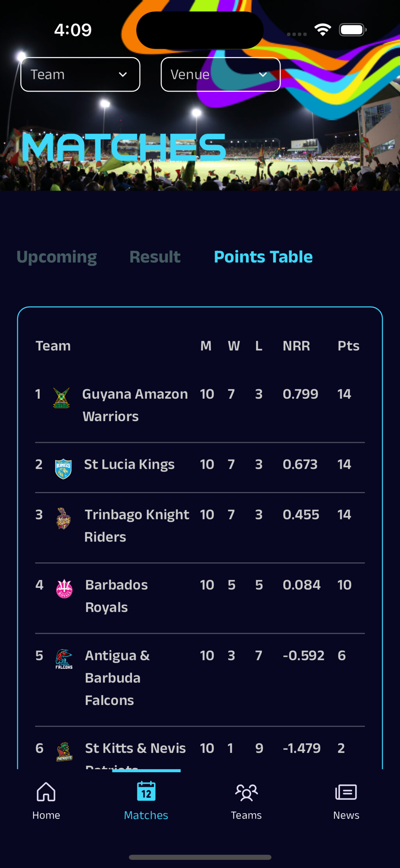Expand the Team filter dropdown
Screen dimensions: 400x868
(80, 74)
